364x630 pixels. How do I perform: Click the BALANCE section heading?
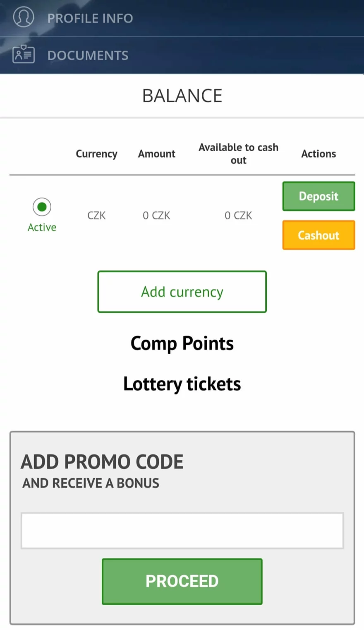click(x=182, y=96)
